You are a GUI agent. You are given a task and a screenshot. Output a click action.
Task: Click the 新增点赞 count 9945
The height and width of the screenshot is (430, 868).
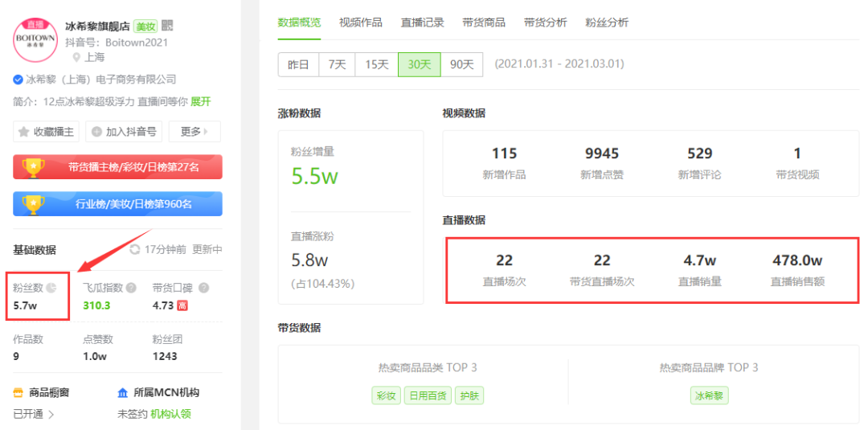(602, 154)
